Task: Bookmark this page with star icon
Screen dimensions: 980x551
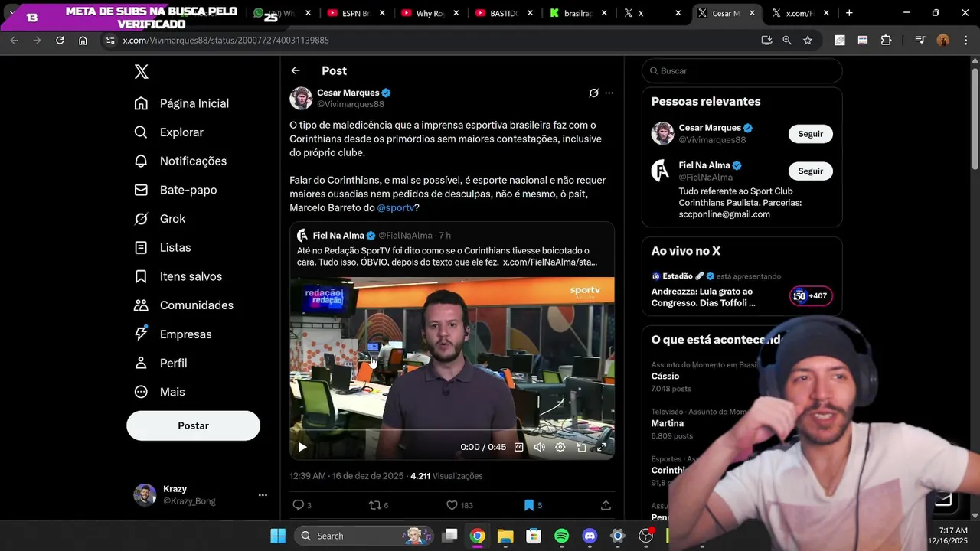Action: [808, 40]
